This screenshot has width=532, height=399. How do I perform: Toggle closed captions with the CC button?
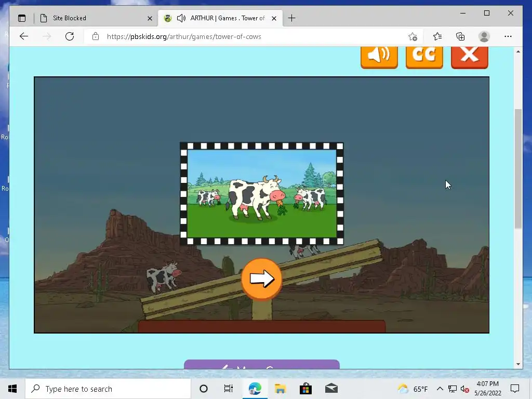coord(424,57)
